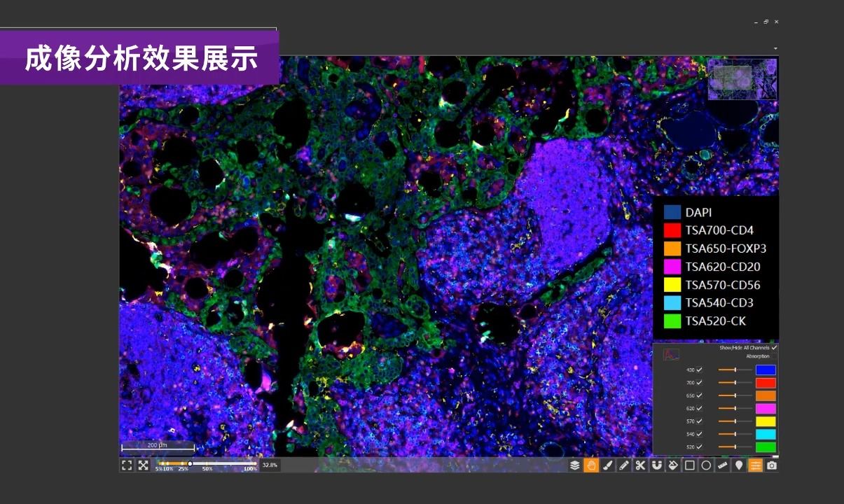The width and height of the screenshot is (844, 504).
Task: Open the orange color swatch for 650
Action: [766, 395]
